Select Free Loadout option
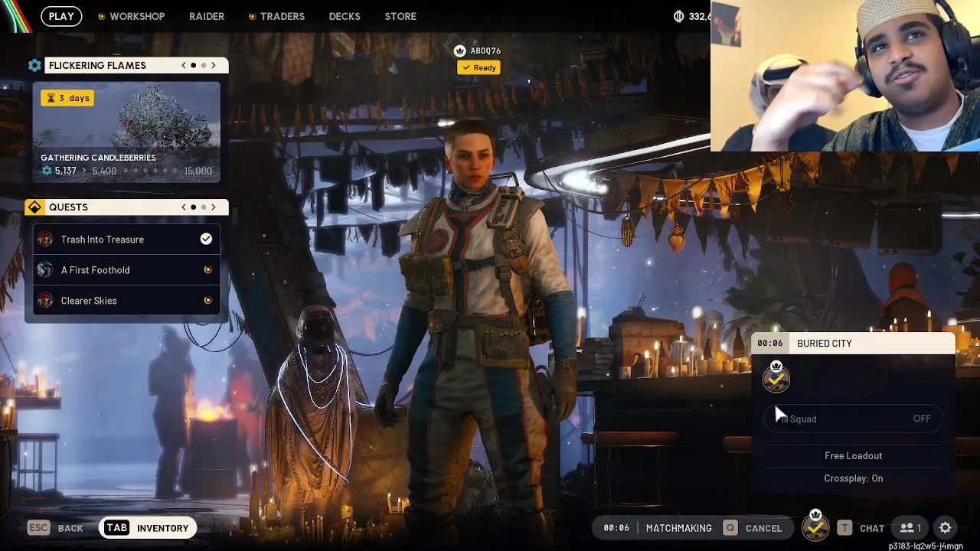Viewport: 980px width, 551px height. click(854, 455)
